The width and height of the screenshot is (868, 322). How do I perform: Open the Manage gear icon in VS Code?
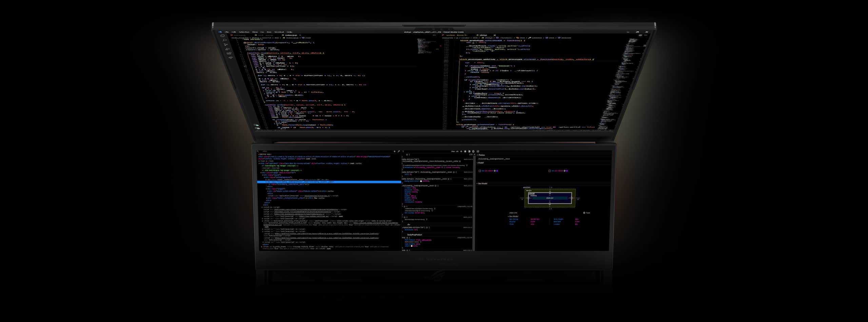pyautogui.click(x=257, y=128)
